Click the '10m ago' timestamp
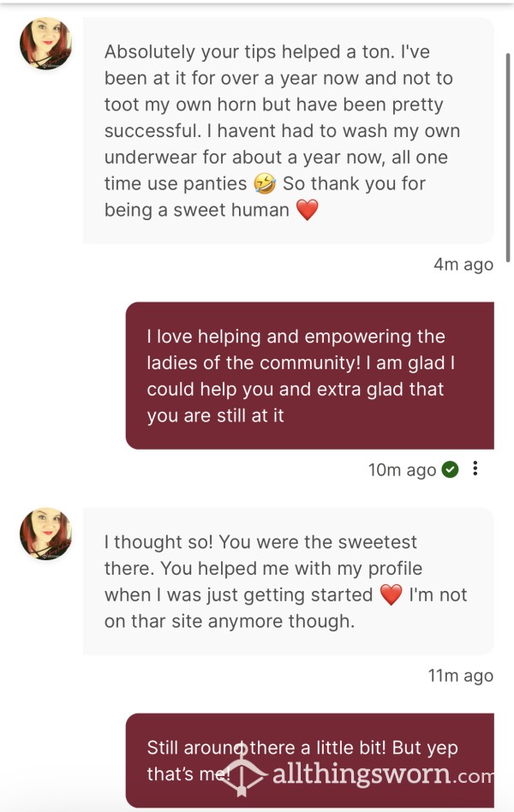This screenshot has width=514, height=812. [402, 469]
